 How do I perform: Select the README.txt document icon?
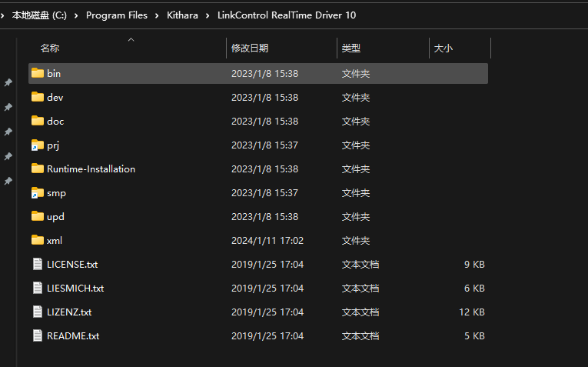tap(38, 335)
